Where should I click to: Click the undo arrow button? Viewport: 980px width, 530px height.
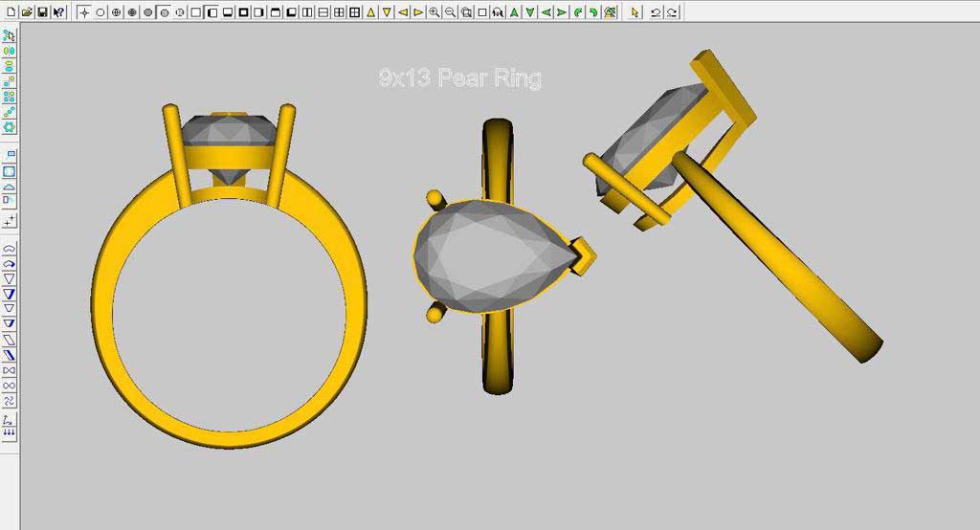coord(656,12)
